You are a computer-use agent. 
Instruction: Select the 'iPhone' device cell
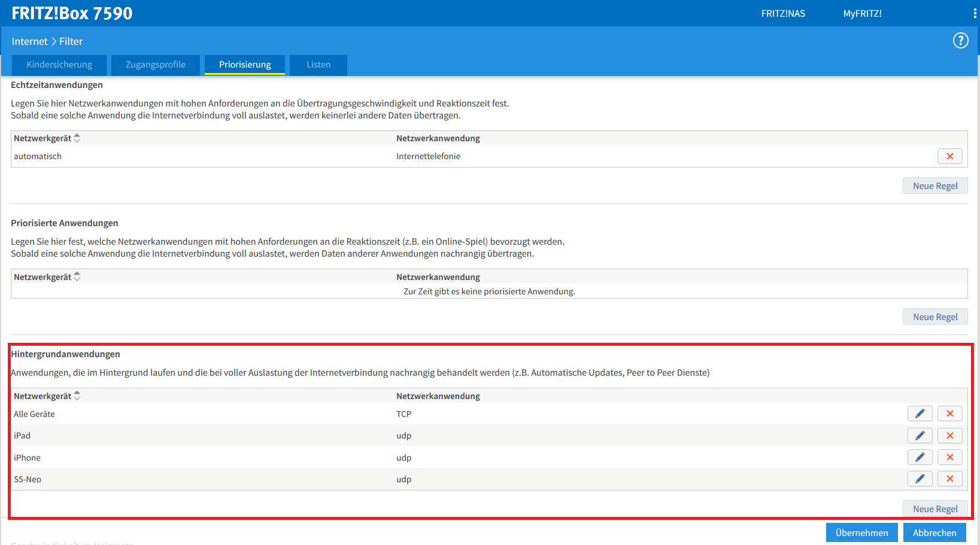pyautogui.click(x=27, y=458)
